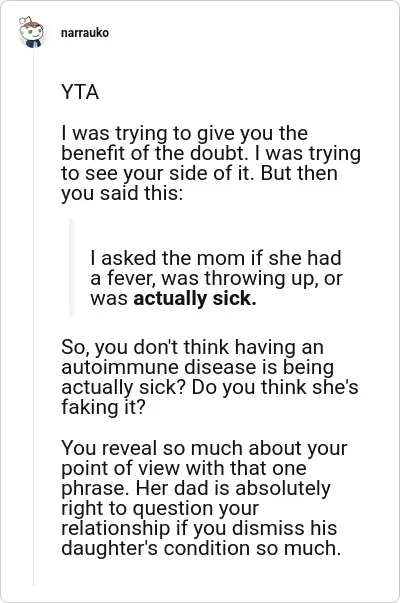Click the line 'daughter's condition so much.'
This screenshot has height=603, width=400.
[201, 548]
